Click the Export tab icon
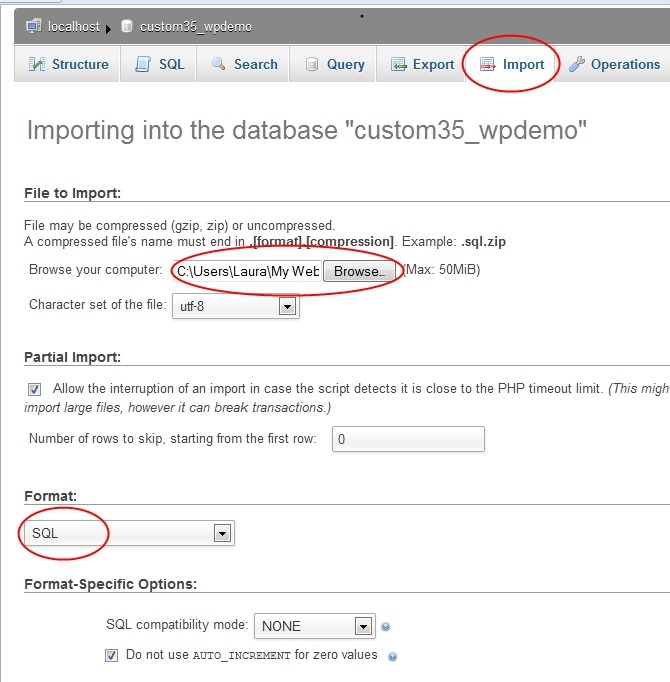The width and height of the screenshot is (670, 682). click(x=399, y=64)
